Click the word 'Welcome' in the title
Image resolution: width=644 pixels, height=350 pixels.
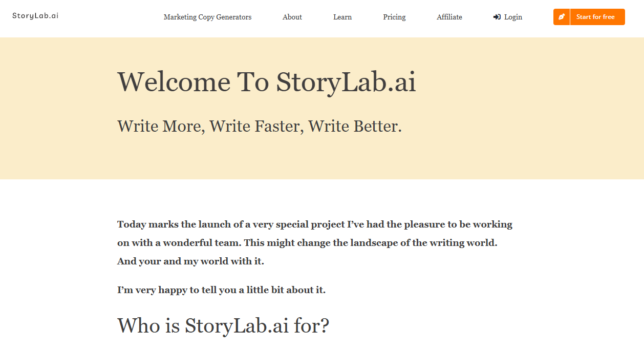coord(174,82)
